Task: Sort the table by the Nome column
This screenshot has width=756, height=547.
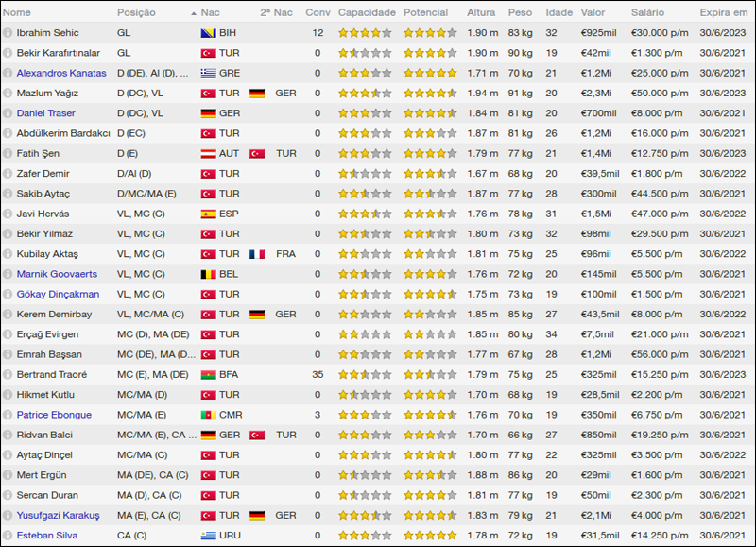Action: click(x=17, y=13)
